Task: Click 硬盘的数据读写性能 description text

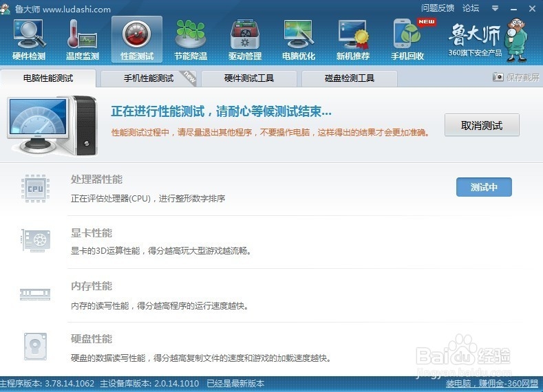Action: pos(201,358)
